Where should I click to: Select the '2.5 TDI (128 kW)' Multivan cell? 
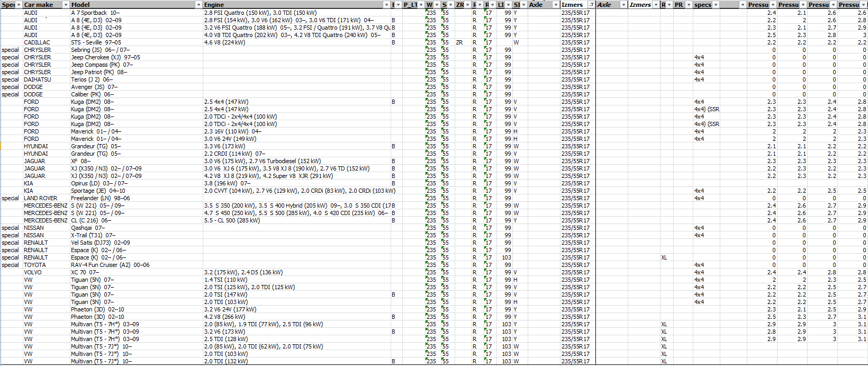(x=296, y=339)
